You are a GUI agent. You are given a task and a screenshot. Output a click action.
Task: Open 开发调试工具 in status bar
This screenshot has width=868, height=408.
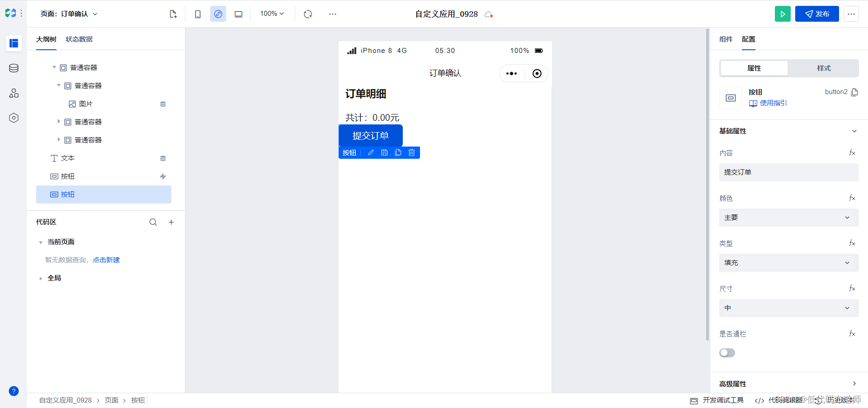point(717,400)
